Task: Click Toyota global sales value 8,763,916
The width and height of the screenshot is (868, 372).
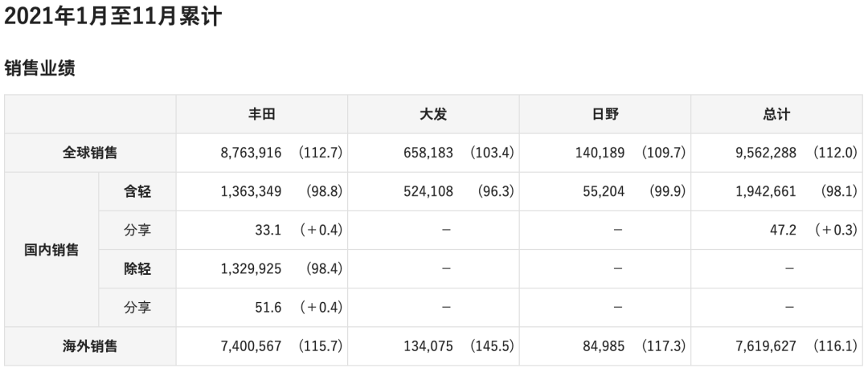Action: (x=250, y=153)
